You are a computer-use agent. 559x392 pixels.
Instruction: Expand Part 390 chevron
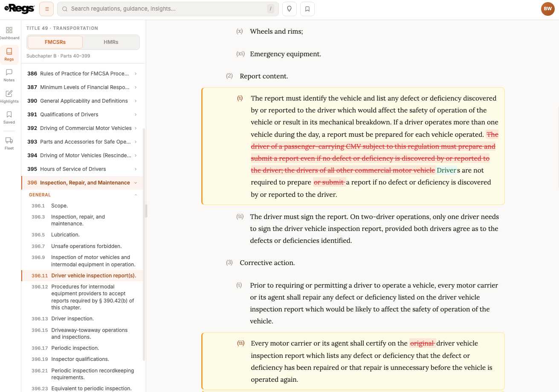[x=136, y=101]
